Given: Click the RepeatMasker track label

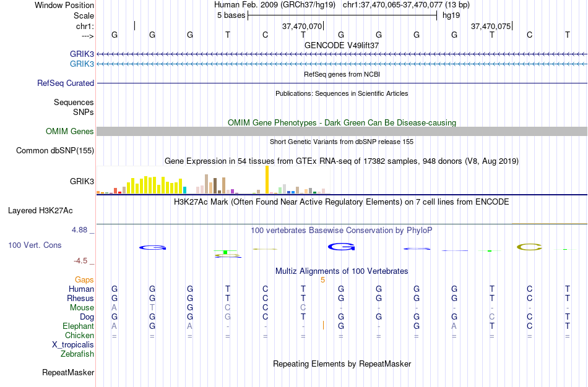Looking at the screenshot, I should (68, 372).
